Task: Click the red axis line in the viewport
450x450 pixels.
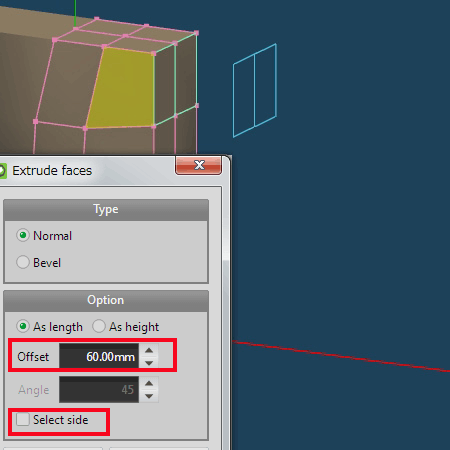Action: [x=341, y=356]
